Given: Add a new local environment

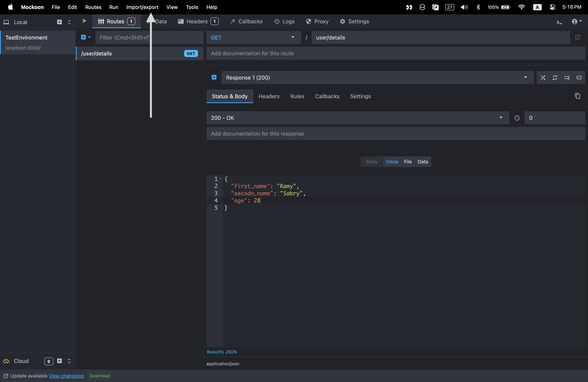Looking at the screenshot, I should tap(59, 22).
